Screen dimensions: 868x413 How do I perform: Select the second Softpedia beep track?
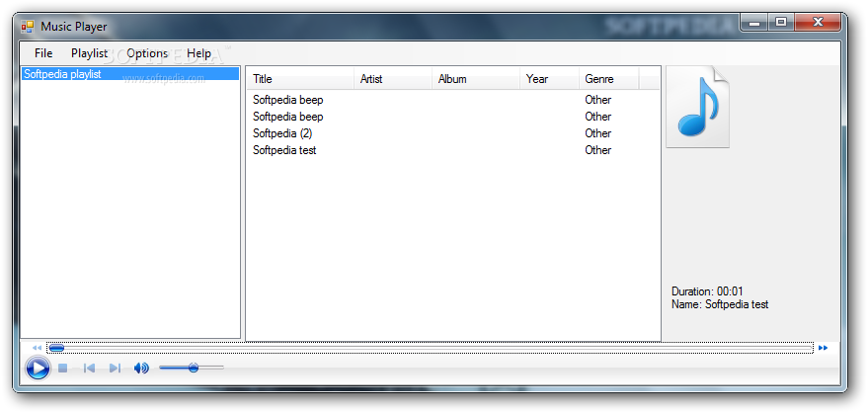288,117
